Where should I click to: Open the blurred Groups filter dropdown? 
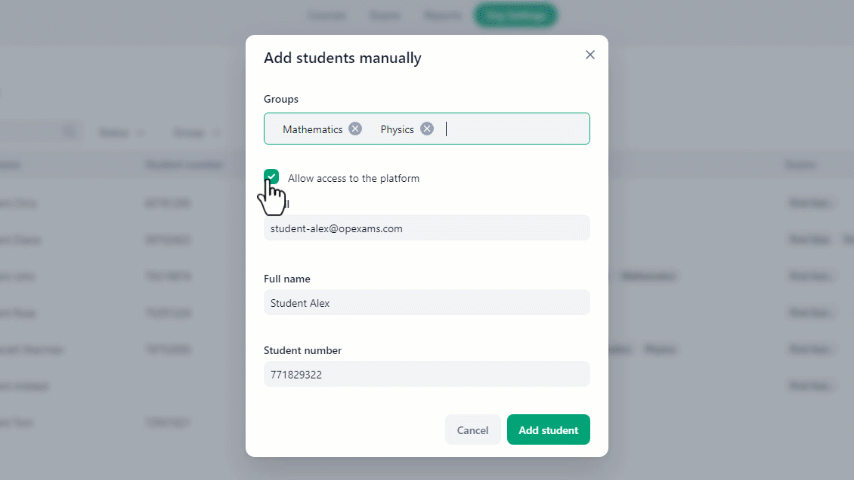coord(196,132)
